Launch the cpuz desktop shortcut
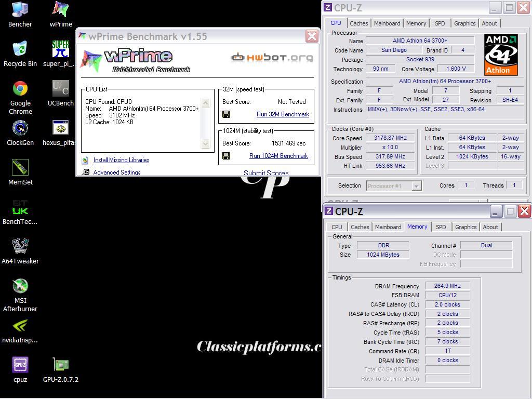This screenshot has width=532, height=399. [x=20, y=370]
